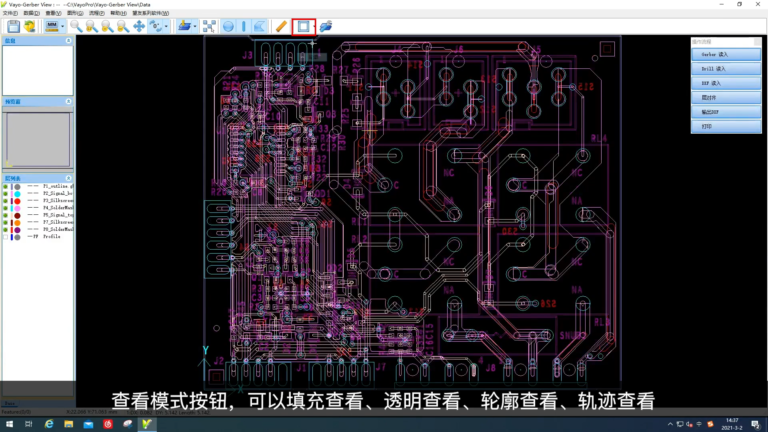Toggle visibility of P7_Silkscreen layer

click(5, 222)
